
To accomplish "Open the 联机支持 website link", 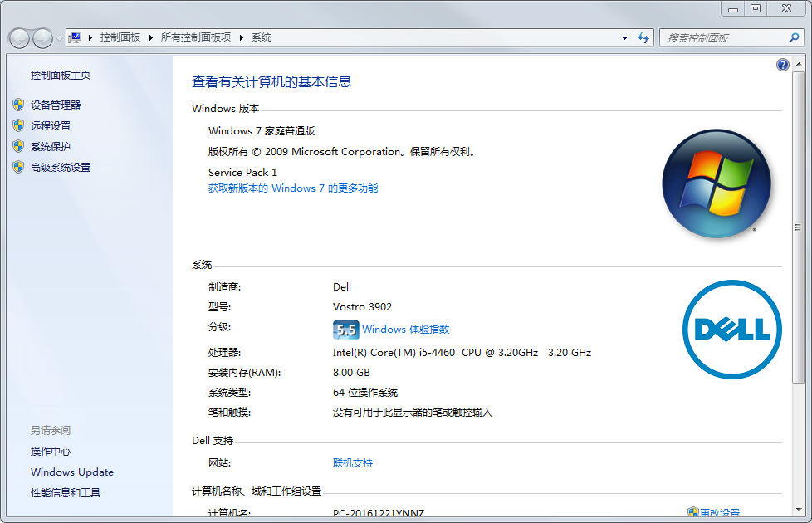I will 353,463.
